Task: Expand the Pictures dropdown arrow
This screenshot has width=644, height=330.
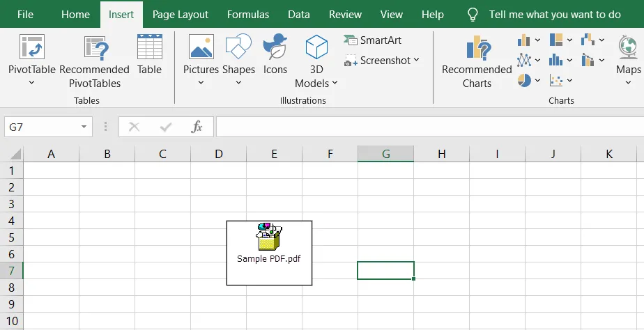Action: click(x=201, y=83)
